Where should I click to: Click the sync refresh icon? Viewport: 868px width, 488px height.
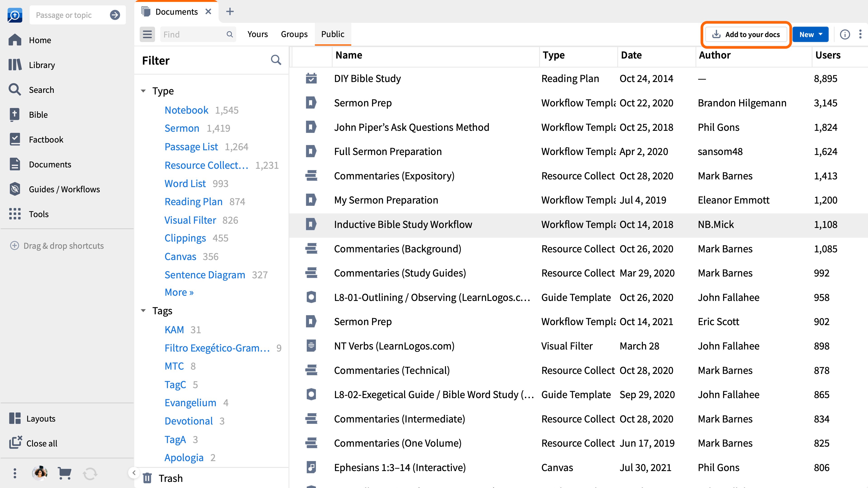tap(90, 474)
